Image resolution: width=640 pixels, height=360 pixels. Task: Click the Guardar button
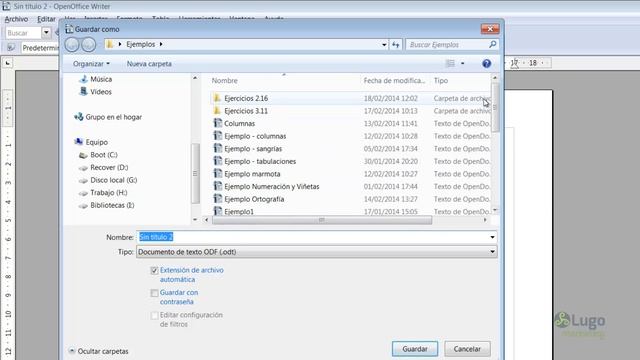[x=415, y=349]
